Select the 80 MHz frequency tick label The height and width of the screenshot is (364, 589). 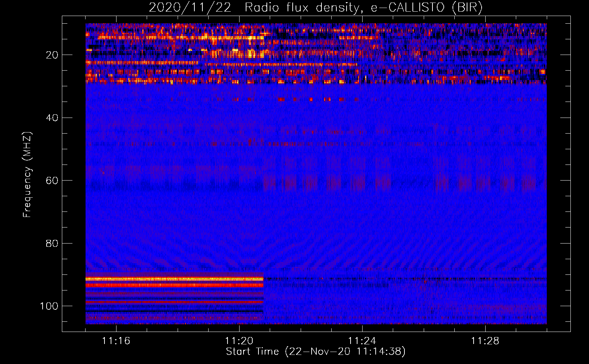click(x=52, y=243)
